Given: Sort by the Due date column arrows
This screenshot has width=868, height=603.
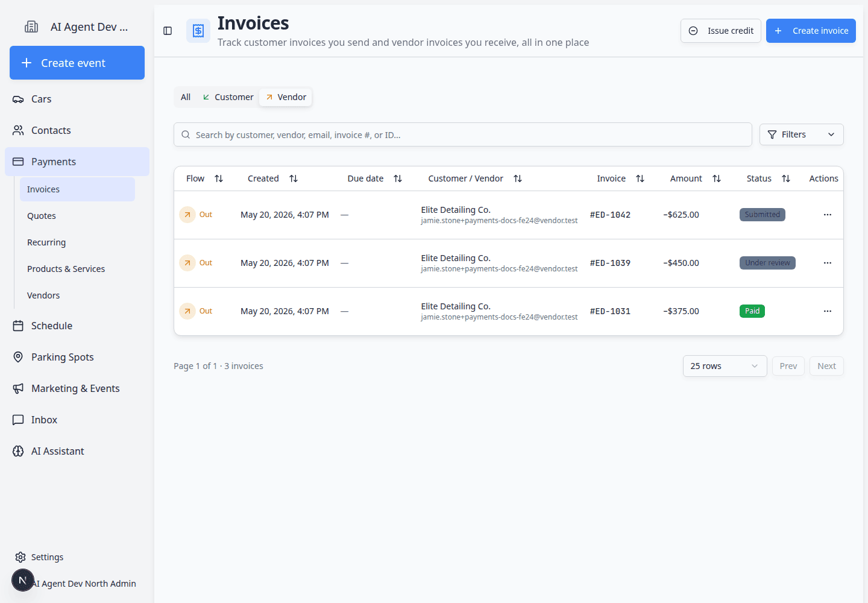Looking at the screenshot, I should (398, 178).
